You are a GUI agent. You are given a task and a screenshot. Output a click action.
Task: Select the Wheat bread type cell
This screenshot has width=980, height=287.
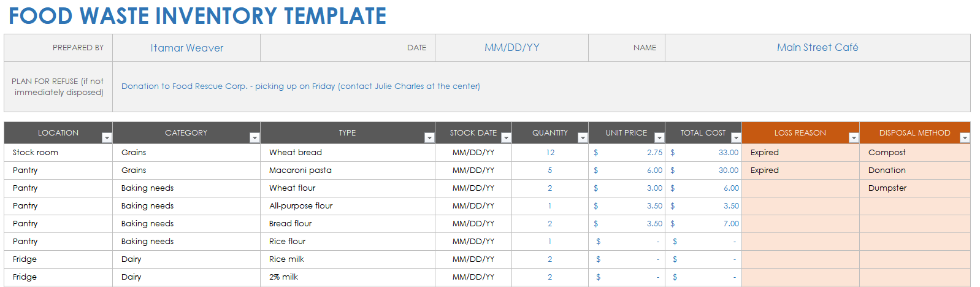pos(296,153)
